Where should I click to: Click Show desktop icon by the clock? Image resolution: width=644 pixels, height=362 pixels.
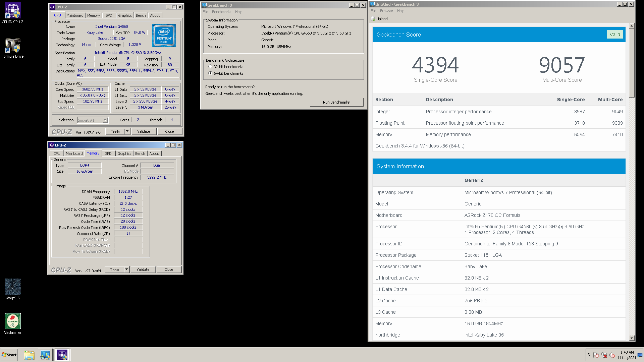(640, 355)
